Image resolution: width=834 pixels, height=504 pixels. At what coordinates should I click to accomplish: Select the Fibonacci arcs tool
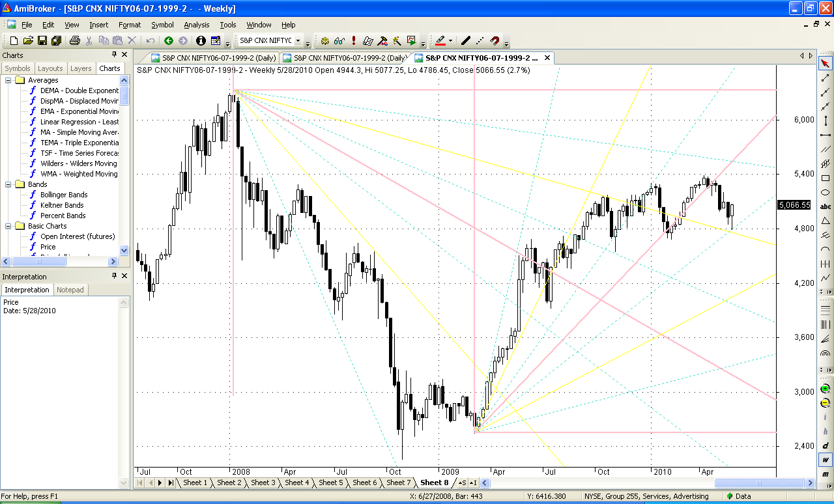tap(826, 354)
